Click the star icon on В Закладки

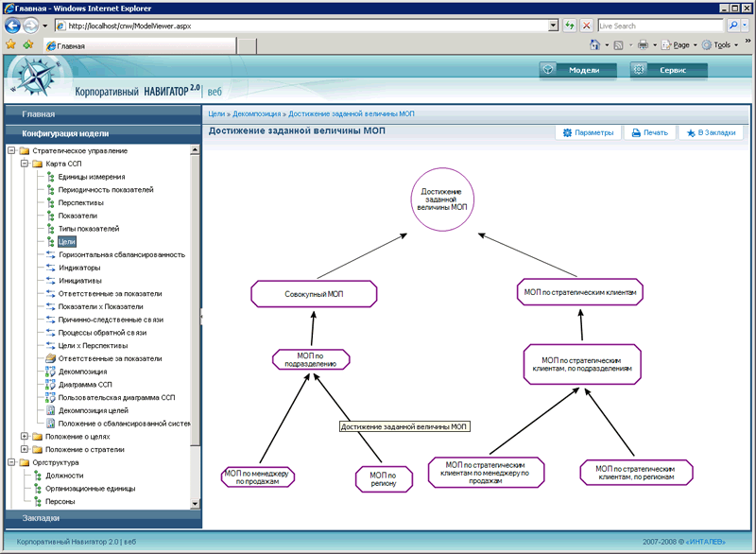[x=691, y=132]
